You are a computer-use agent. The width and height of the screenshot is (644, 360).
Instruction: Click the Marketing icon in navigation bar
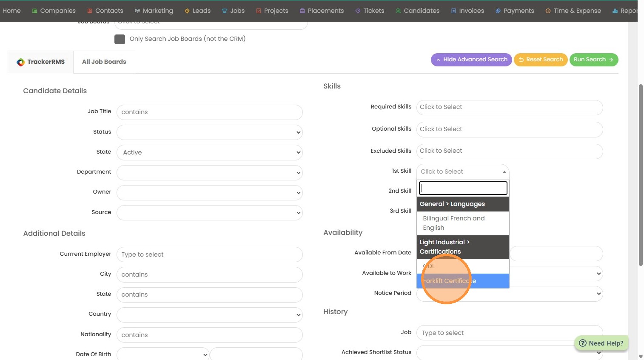point(137,11)
